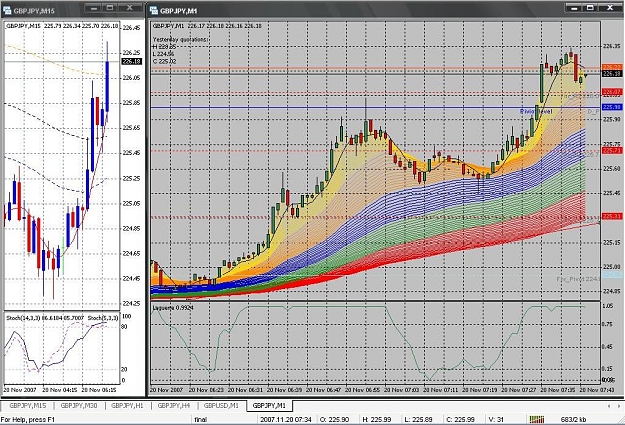Click the 'C 225.02' yesterday close text
Viewport: 625px width, 425px height.
click(165, 61)
